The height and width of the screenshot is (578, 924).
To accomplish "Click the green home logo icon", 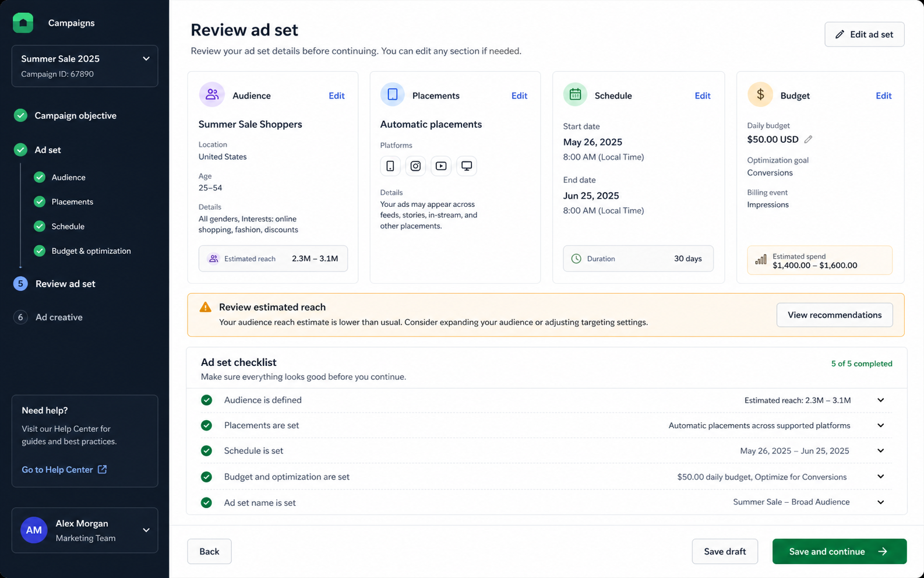I will click(x=23, y=23).
